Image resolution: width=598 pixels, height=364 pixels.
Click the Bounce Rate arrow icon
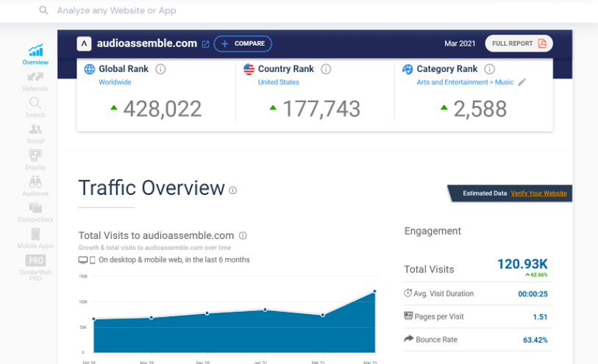[x=409, y=338]
